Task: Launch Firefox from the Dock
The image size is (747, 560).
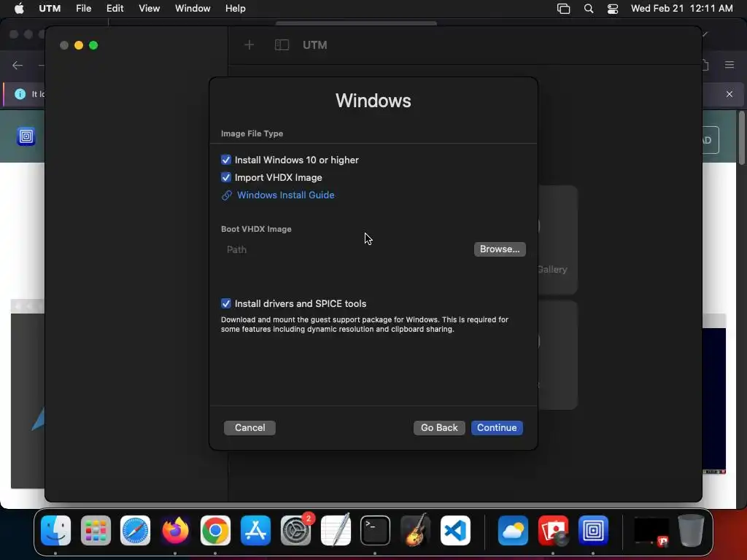Action: click(x=175, y=530)
